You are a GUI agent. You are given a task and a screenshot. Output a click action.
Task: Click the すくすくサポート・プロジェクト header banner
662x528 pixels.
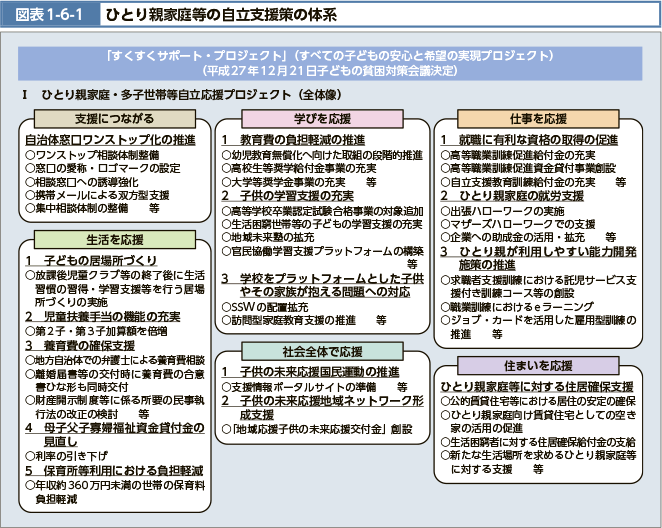[x=330, y=63]
